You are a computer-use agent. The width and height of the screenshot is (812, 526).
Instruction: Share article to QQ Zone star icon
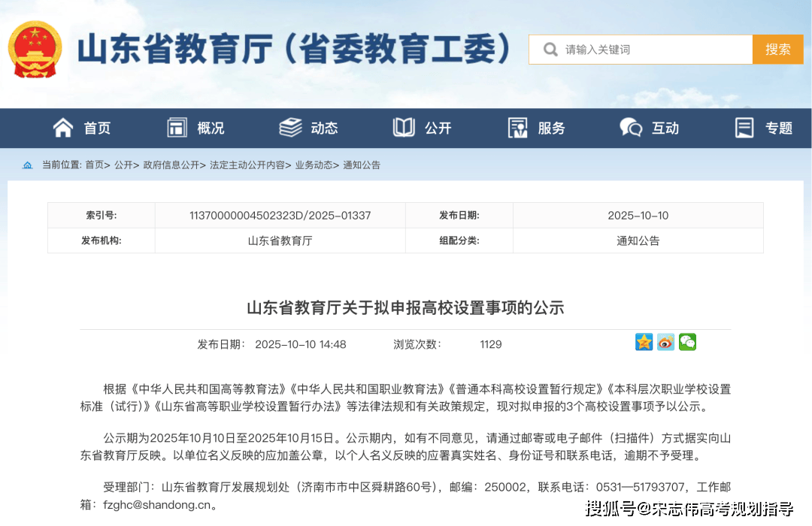(x=644, y=343)
